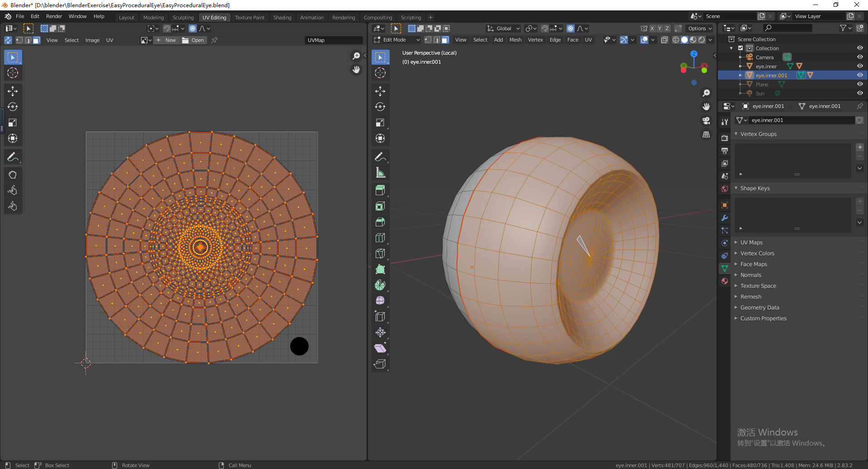Toggle camera view in the viewport
This screenshot has width=868, height=469.
(x=706, y=121)
